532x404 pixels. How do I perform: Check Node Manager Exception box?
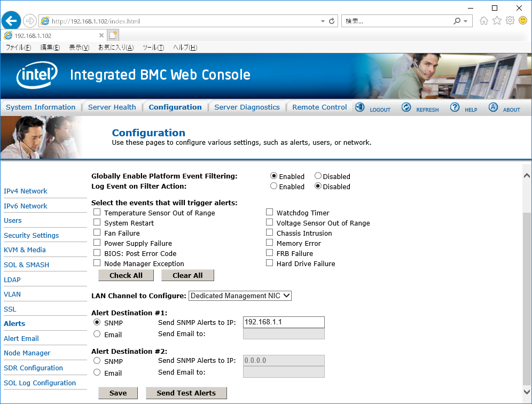pyautogui.click(x=97, y=263)
